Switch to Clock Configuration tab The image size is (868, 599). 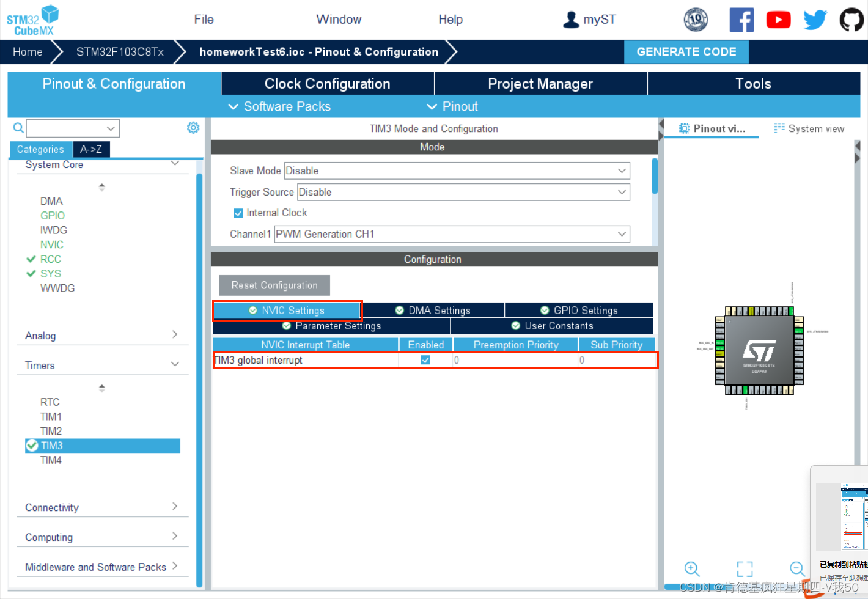click(328, 84)
